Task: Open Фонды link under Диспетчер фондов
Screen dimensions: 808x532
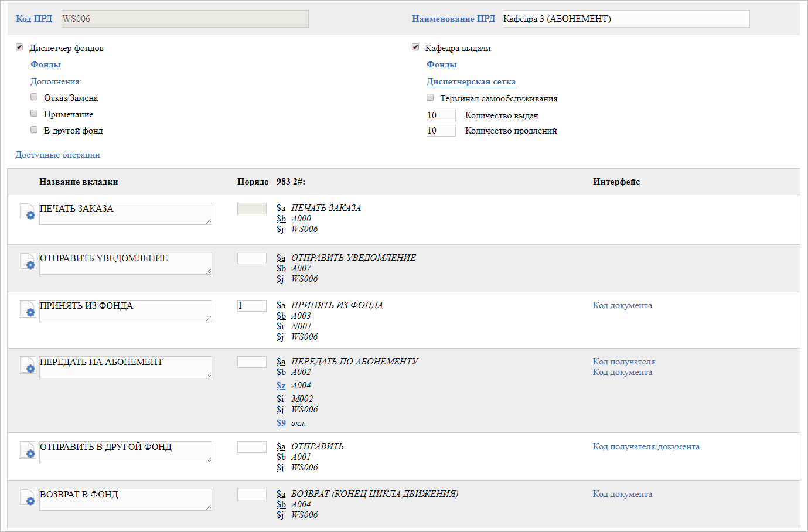Action: 46,64
